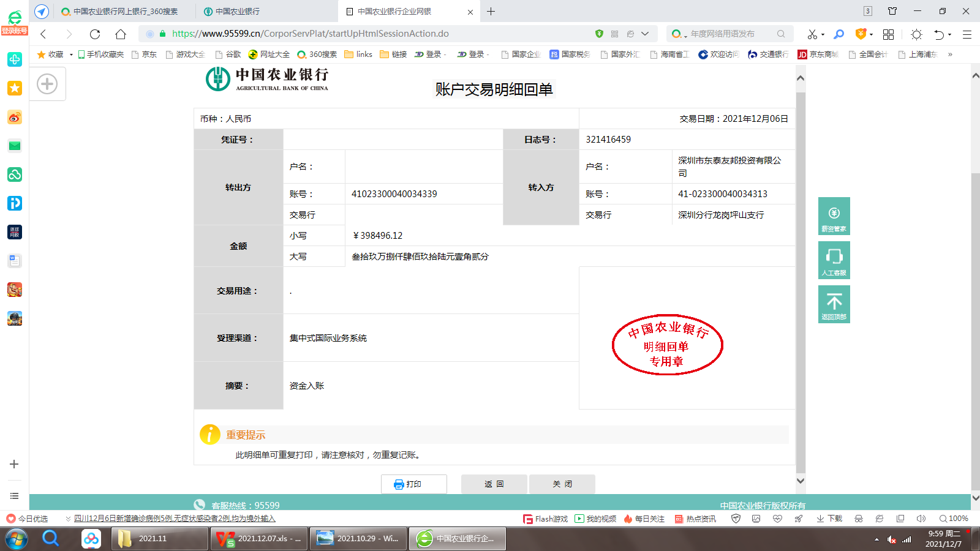Open 我的视频 in the status bar
Screen dimensions: 980x551
(595, 519)
